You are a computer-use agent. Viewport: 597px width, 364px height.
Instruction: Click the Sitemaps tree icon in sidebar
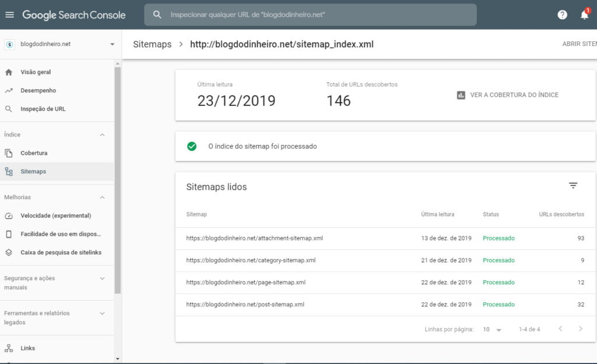[x=9, y=172]
